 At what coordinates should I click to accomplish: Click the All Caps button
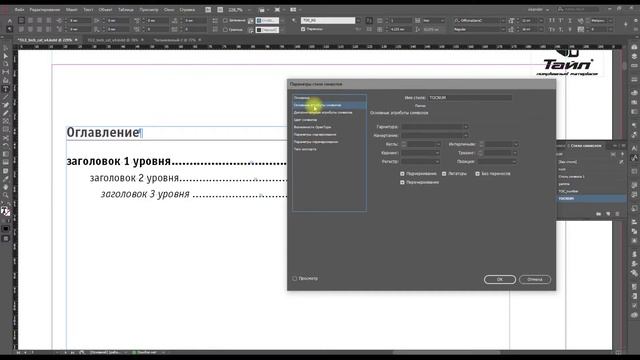tap(552, 20)
